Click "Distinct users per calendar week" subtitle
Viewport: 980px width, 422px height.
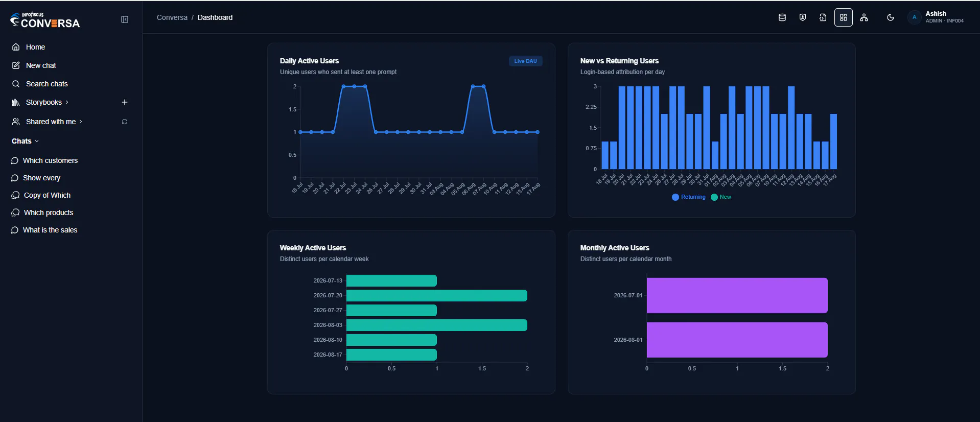pyautogui.click(x=324, y=259)
